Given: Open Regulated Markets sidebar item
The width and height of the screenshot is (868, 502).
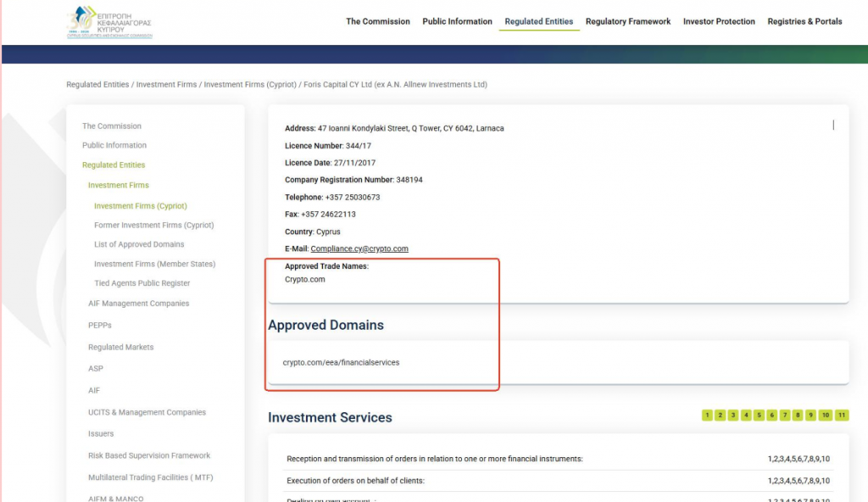Looking at the screenshot, I should (x=120, y=347).
